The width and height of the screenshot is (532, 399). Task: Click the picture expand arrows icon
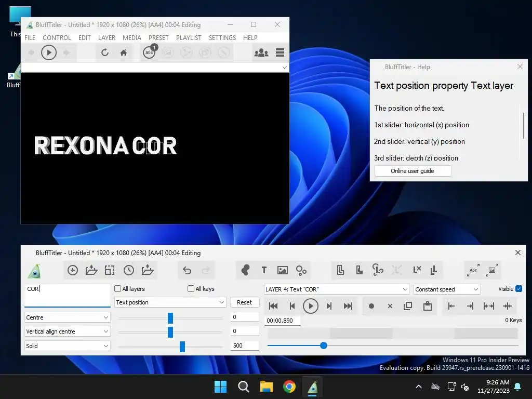pyautogui.click(x=492, y=270)
